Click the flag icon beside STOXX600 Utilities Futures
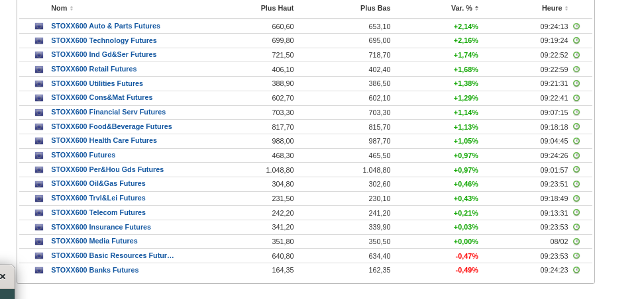Screen dimensions: 644x299 click(39, 84)
